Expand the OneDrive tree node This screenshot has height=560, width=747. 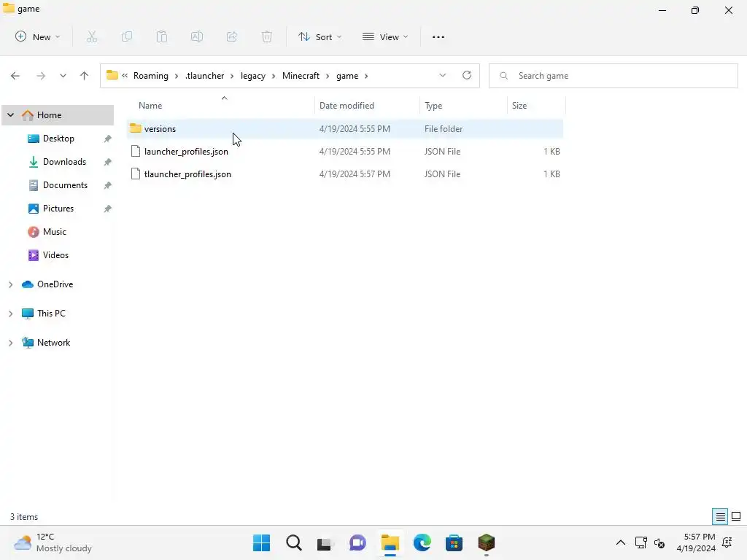10,284
